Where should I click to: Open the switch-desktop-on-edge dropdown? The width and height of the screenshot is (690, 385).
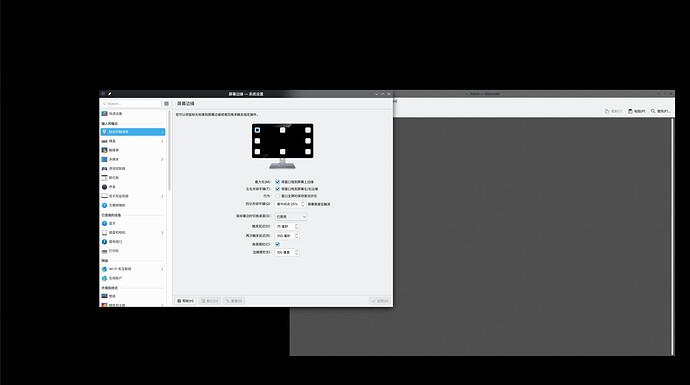coord(291,216)
